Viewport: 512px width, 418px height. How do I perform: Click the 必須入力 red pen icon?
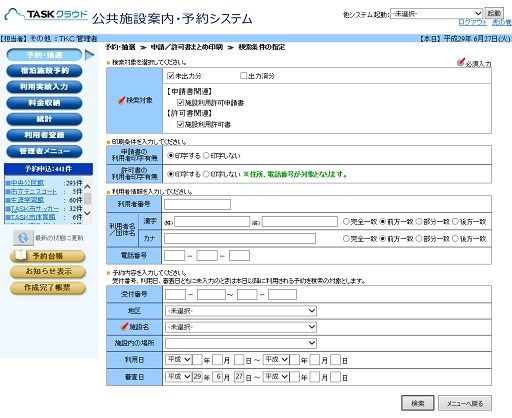click(x=461, y=62)
